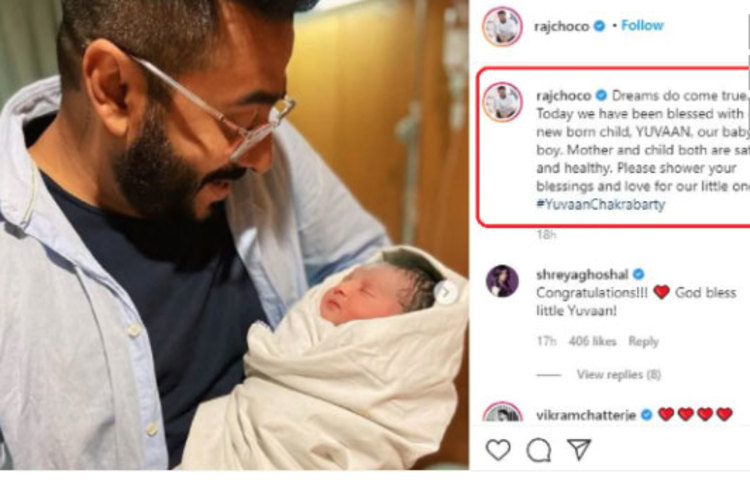Reply to shreyaghoshal's comment

643,341
